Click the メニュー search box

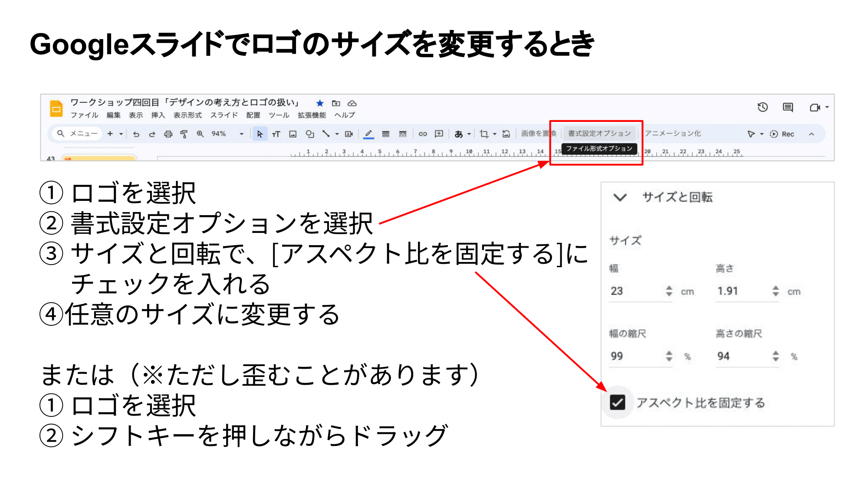coord(77,134)
